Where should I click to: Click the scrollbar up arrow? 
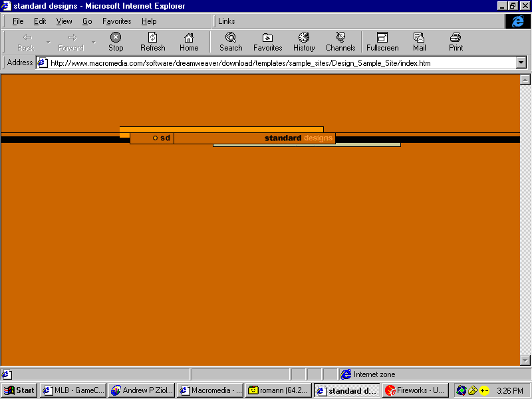[525, 80]
